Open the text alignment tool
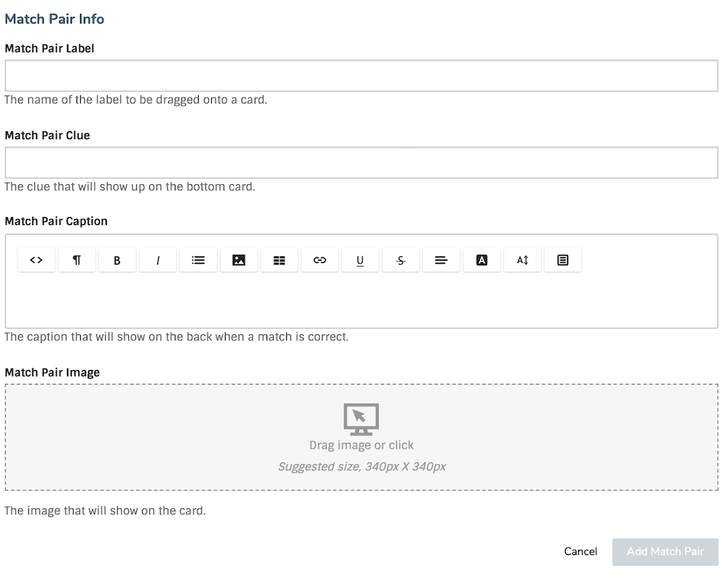The height and width of the screenshot is (579, 728). tap(441, 259)
